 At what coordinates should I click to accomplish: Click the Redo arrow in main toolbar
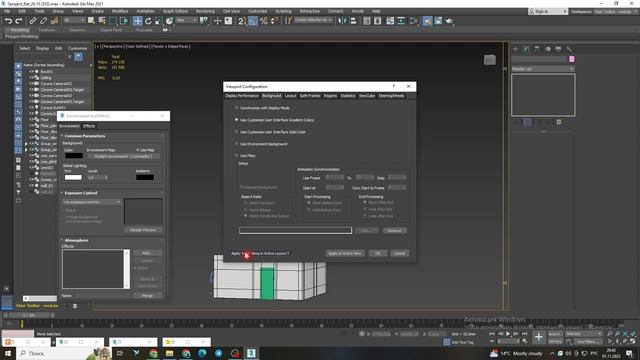pyautogui.click(x=18, y=21)
